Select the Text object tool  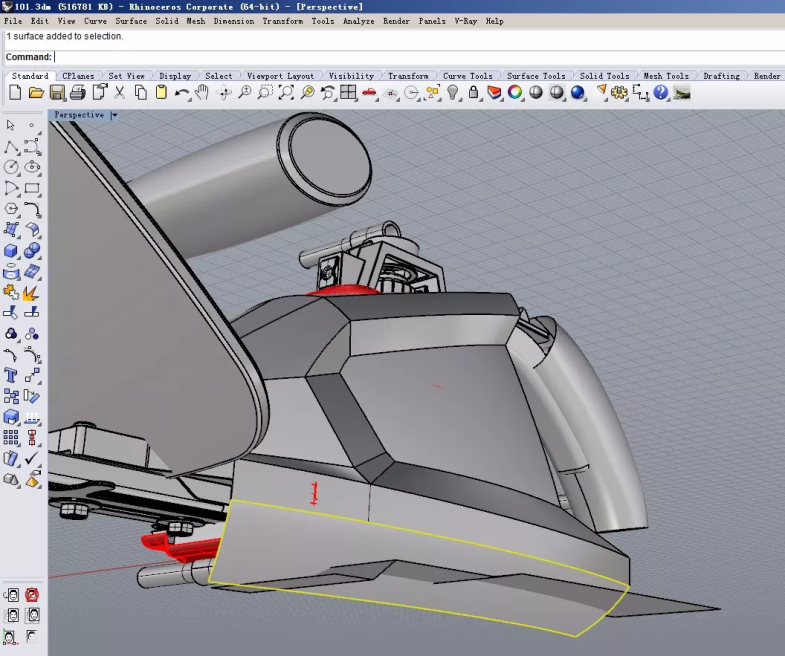[x=11, y=376]
